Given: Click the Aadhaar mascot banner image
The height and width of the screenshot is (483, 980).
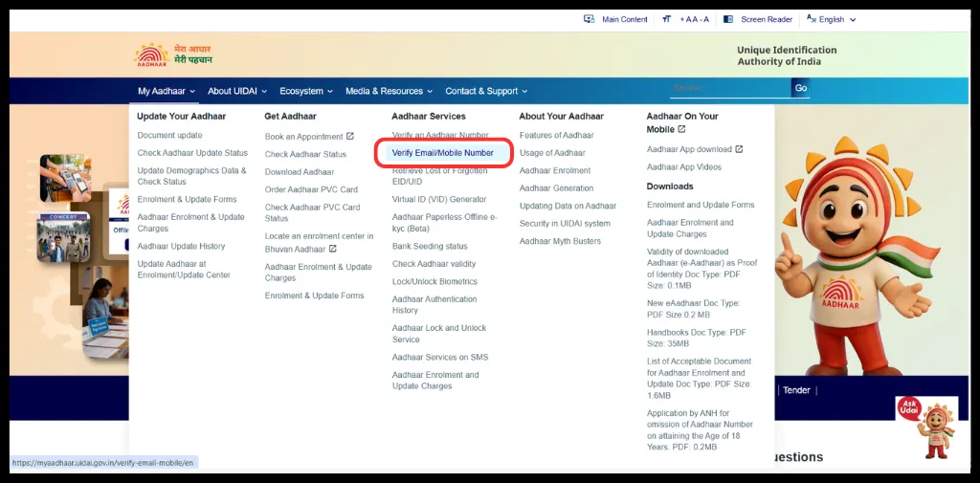Looking at the screenshot, I should 857,256.
